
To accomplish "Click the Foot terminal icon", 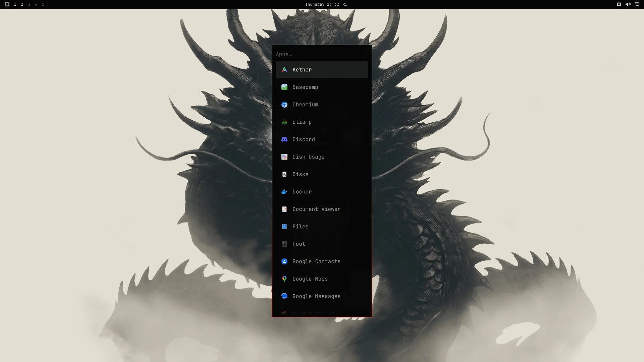I will tap(284, 244).
